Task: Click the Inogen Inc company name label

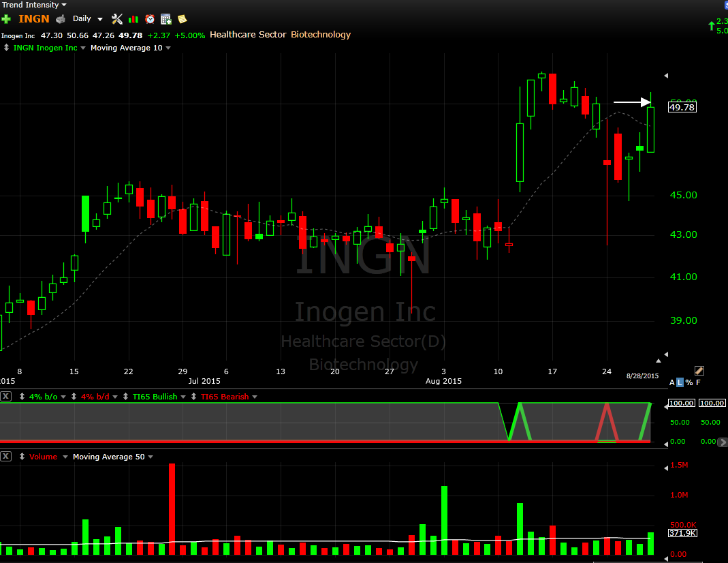Action: (18, 35)
